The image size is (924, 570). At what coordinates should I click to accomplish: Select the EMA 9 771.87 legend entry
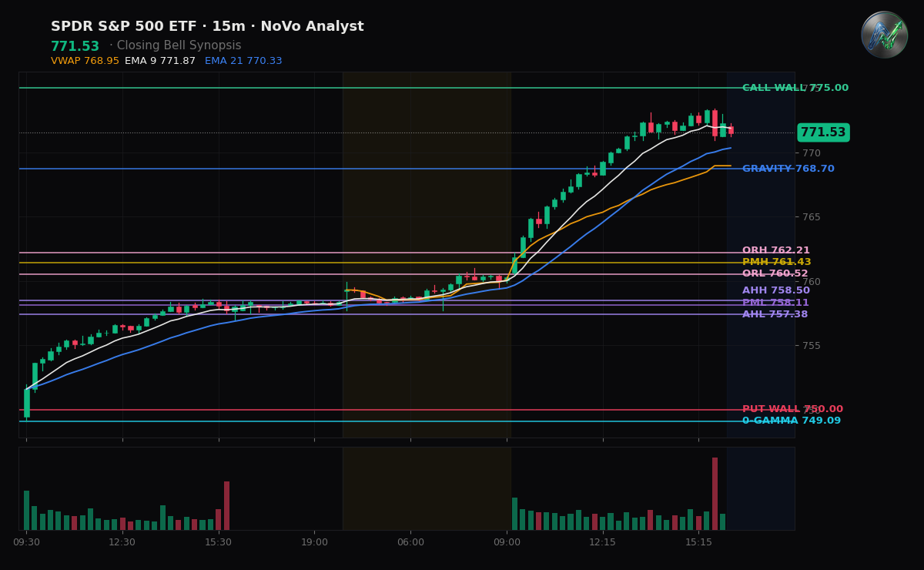pos(160,61)
